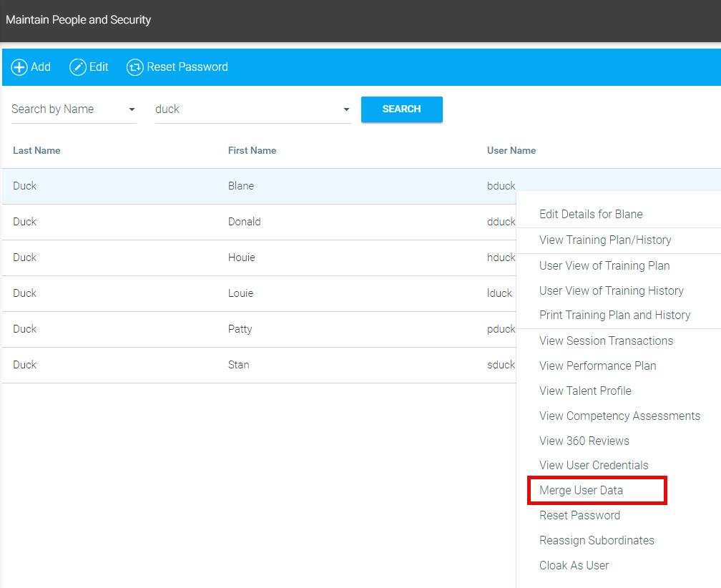This screenshot has width=721, height=588.
Task: Choose View Talent Profile from menu
Action: 585,391
